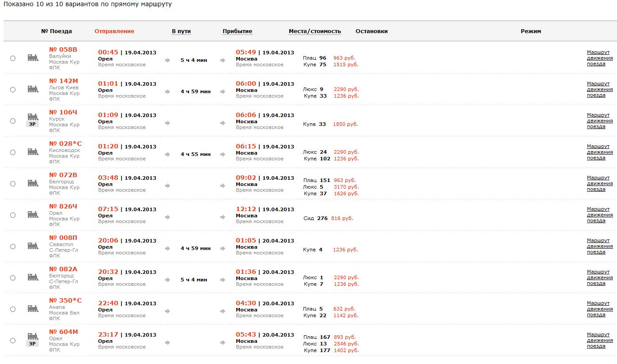Click the train icon beside № 826Ч
The width and height of the screenshot is (617, 364).
point(33,215)
